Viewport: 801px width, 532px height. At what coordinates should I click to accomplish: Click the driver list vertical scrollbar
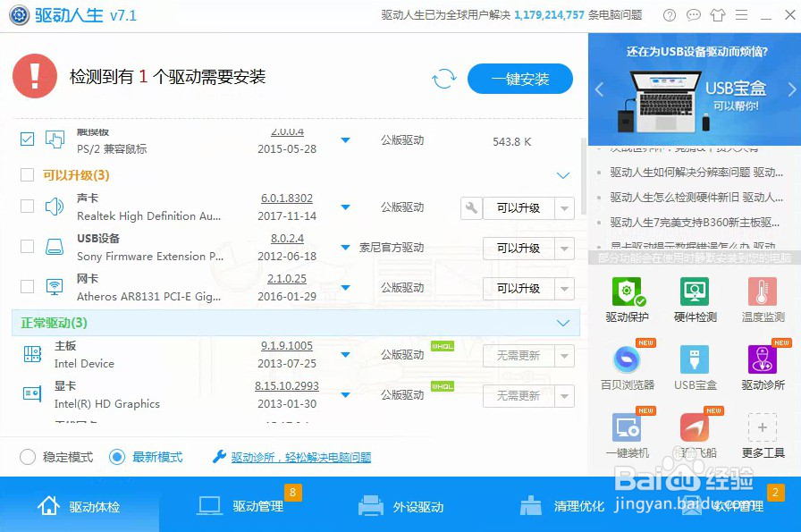(584, 176)
